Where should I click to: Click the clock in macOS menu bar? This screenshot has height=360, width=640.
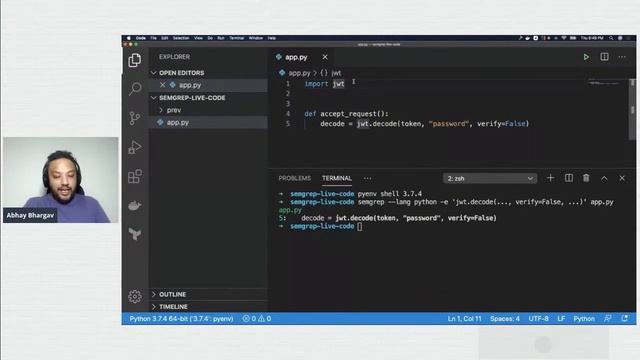point(592,38)
